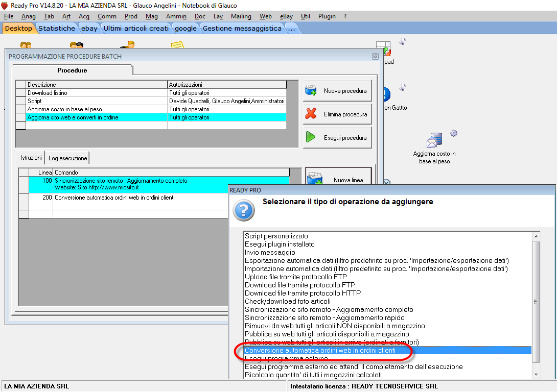The image size is (557, 392).
Task: Run the batch with Esegui procedura
Action: click(x=337, y=138)
